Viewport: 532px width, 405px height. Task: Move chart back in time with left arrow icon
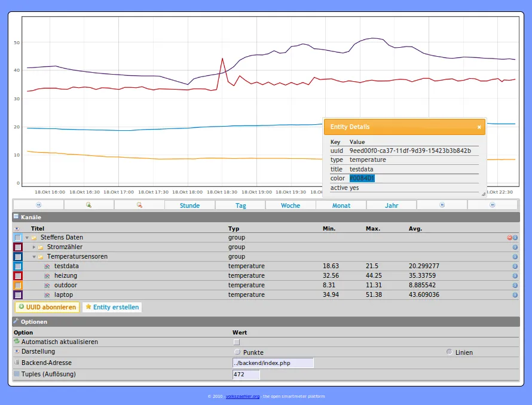pyautogui.click(x=38, y=205)
